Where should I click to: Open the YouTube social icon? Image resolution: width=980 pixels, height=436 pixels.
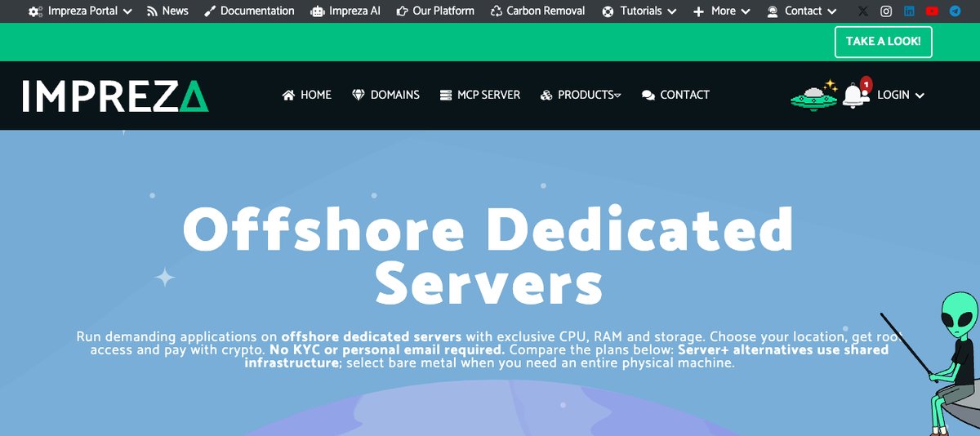[932, 11]
